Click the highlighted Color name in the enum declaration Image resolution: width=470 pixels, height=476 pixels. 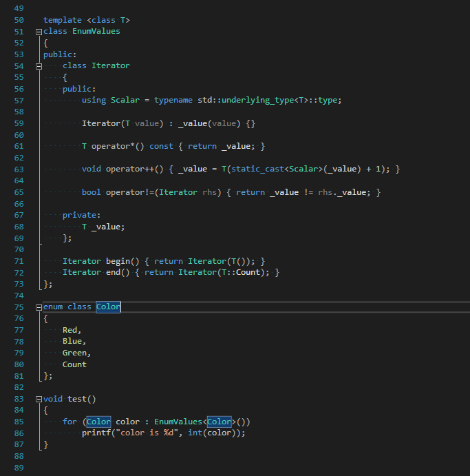pos(108,307)
